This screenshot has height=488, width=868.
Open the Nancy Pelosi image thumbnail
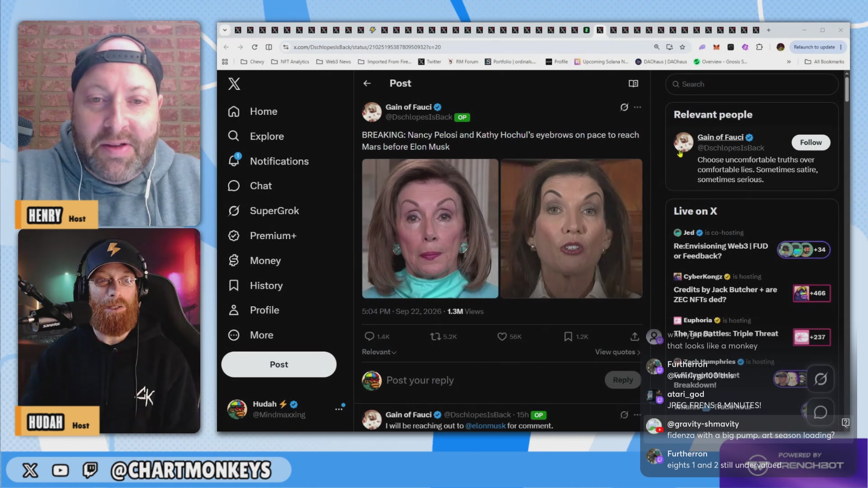430,228
